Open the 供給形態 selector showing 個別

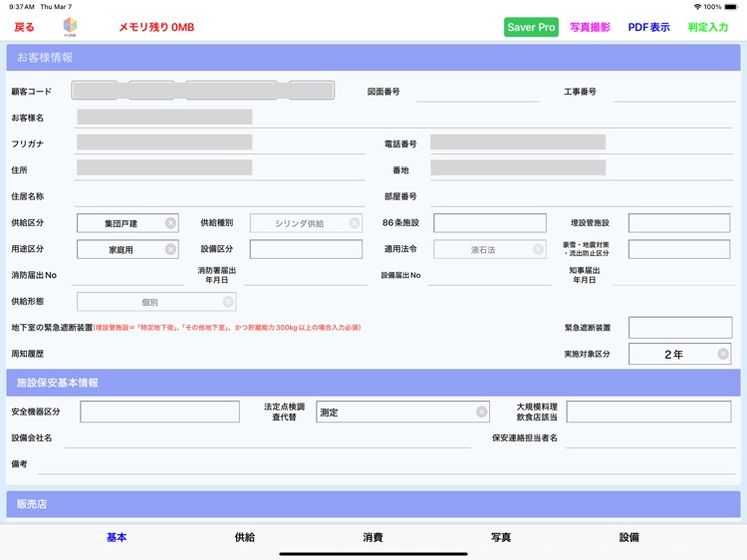point(156,302)
